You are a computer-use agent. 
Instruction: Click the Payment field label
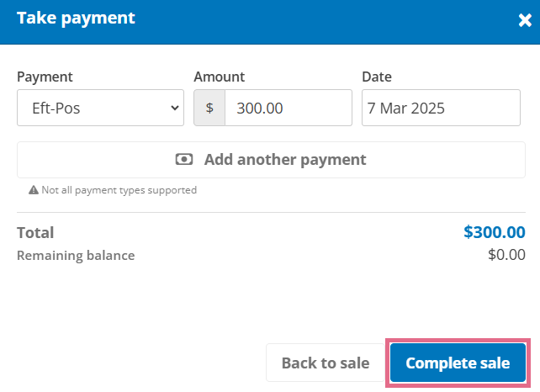click(x=45, y=77)
